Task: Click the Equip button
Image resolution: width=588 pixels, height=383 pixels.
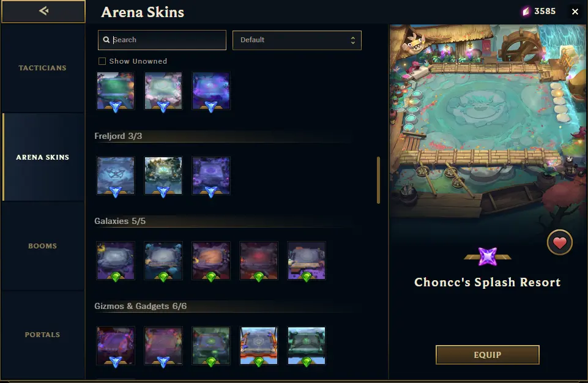Action: coord(488,355)
